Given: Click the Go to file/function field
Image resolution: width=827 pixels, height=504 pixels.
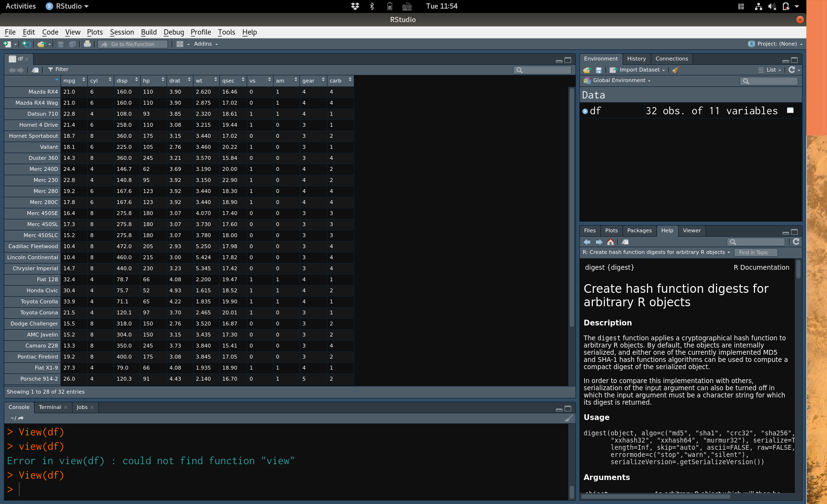Looking at the screenshot, I should click(133, 44).
